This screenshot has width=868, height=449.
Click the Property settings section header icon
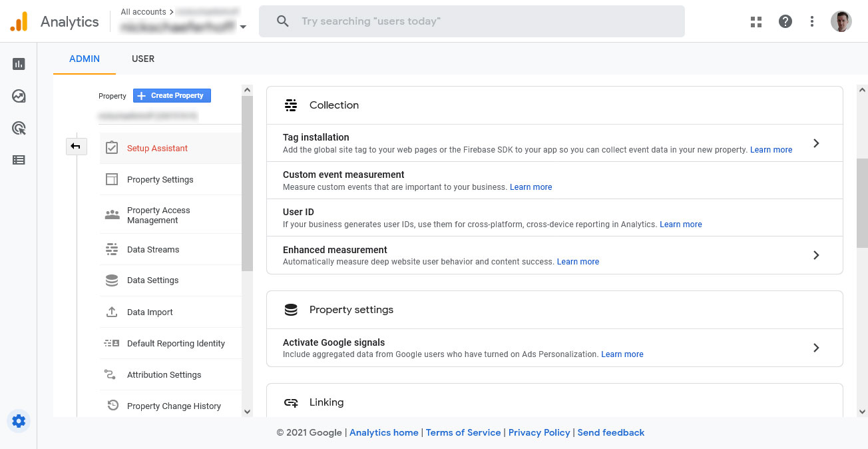point(291,310)
